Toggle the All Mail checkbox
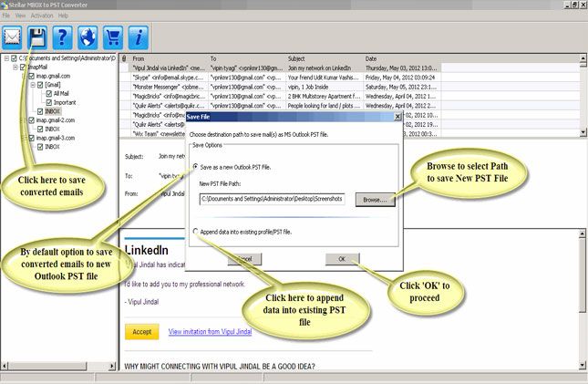The image size is (588, 384). click(48, 93)
